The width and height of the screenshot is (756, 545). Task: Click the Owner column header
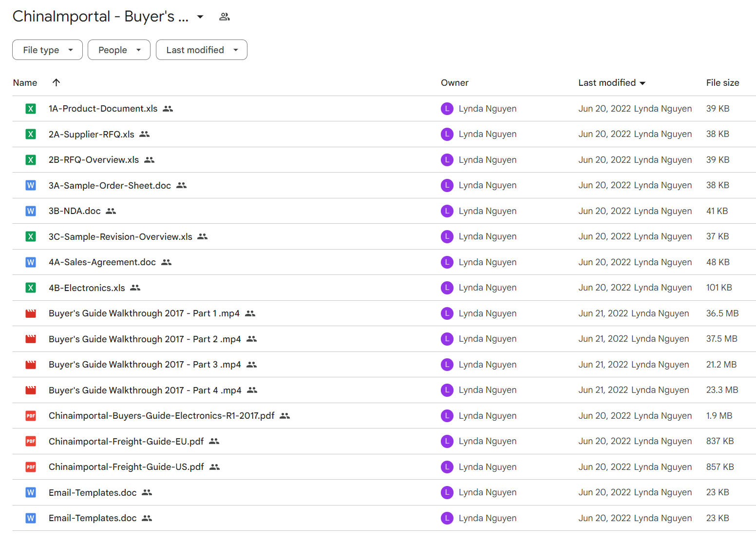[454, 83]
